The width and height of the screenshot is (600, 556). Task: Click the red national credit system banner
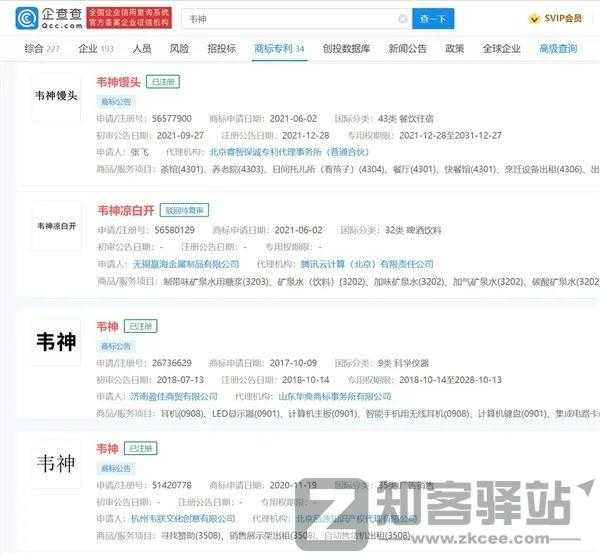[129, 18]
